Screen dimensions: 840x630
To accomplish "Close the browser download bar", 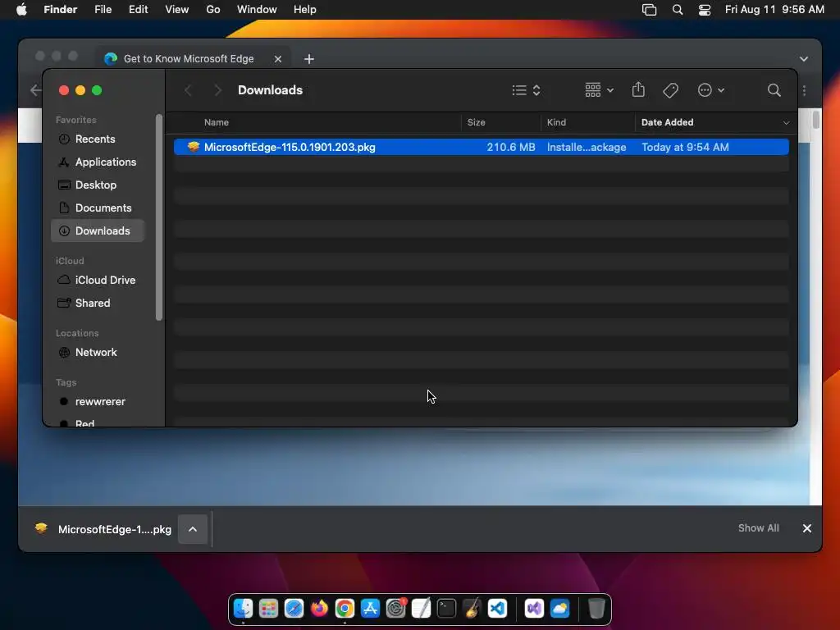I will point(807,529).
